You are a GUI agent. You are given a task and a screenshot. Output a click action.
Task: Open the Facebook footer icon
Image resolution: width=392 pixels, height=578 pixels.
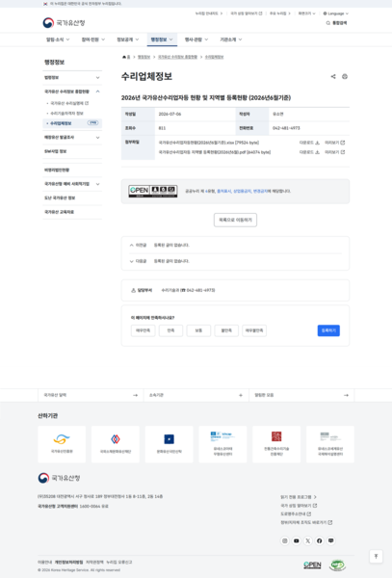click(320, 540)
